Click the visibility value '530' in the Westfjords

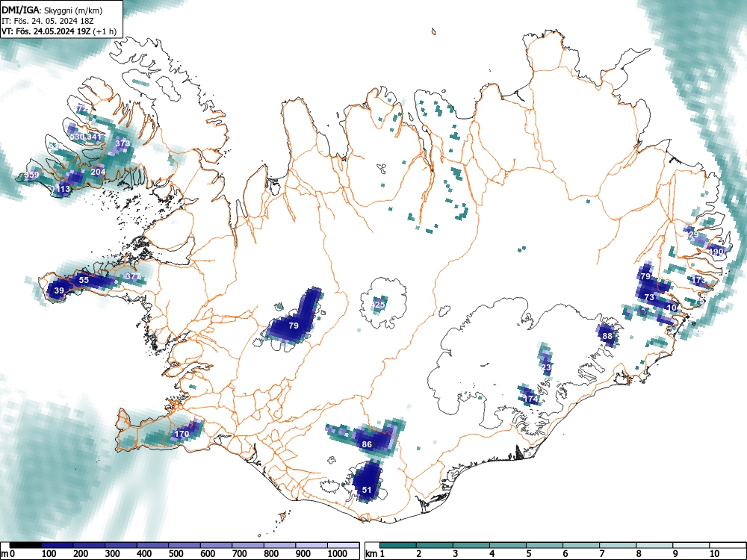click(x=77, y=137)
